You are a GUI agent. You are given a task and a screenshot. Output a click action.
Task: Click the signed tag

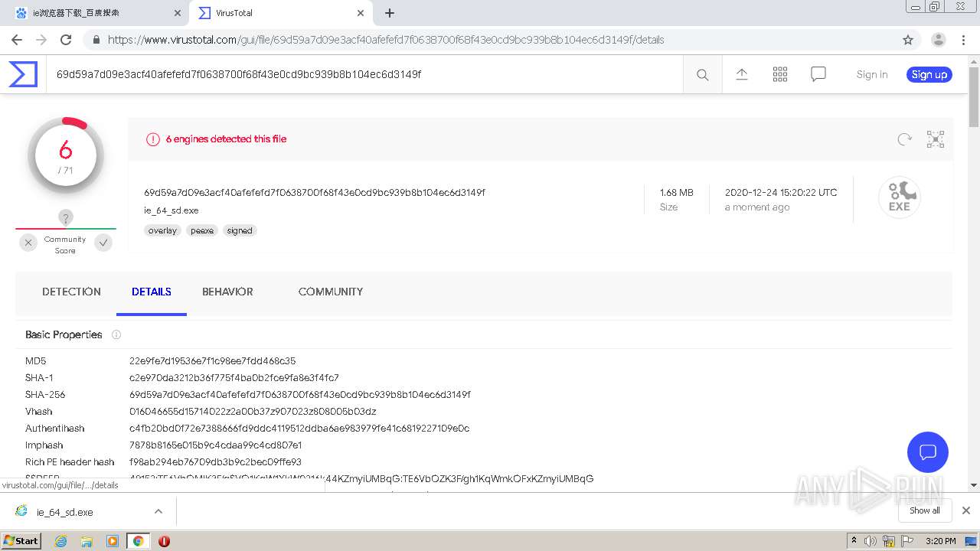coord(240,230)
